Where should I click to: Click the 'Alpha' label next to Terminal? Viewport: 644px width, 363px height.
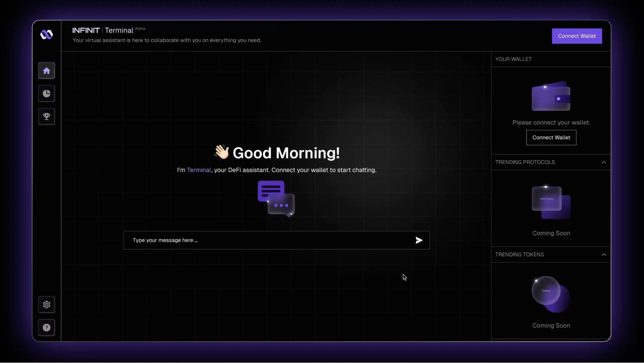click(x=140, y=28)
